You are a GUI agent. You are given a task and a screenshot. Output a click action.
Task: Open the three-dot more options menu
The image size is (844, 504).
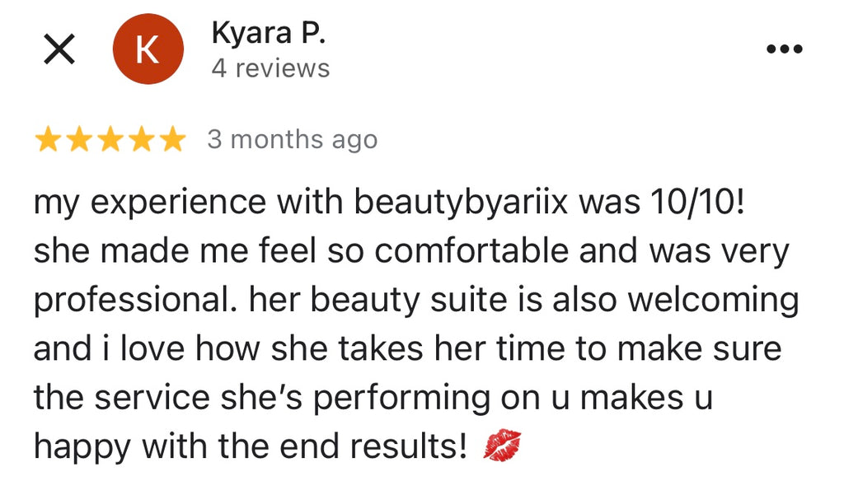point(785,49)
